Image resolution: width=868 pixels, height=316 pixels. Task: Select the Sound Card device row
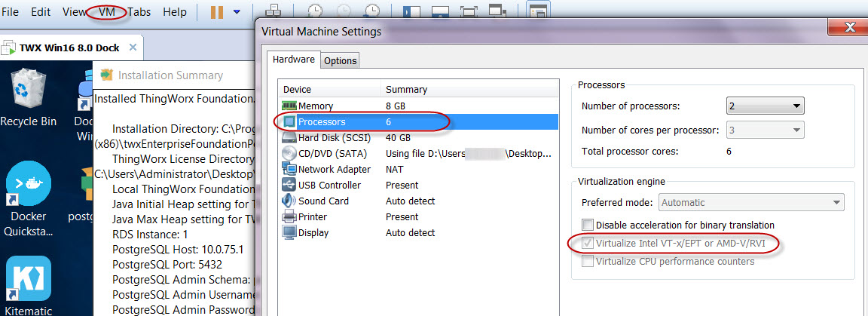[x=418, y=201]
